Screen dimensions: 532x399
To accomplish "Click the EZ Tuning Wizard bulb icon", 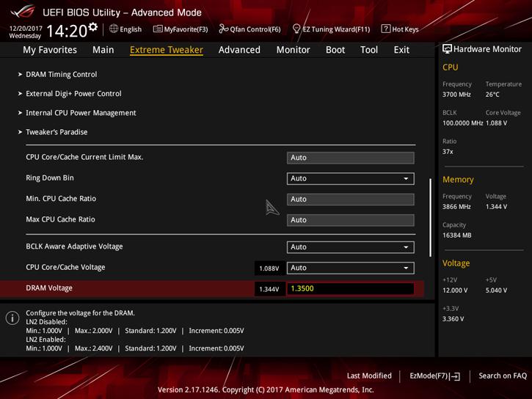I will pyautogui.click(x=296, y=29).
